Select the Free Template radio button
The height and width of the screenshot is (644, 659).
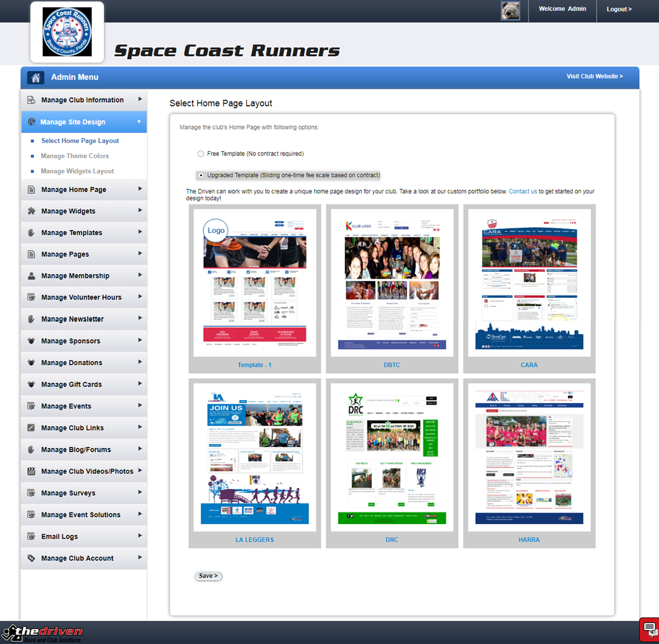[x=201, y=154]
